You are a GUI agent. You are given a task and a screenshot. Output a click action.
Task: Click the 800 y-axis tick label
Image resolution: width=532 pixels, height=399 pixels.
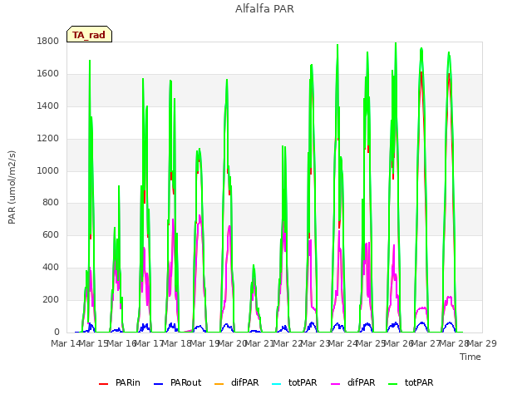(x=51, y=203)
